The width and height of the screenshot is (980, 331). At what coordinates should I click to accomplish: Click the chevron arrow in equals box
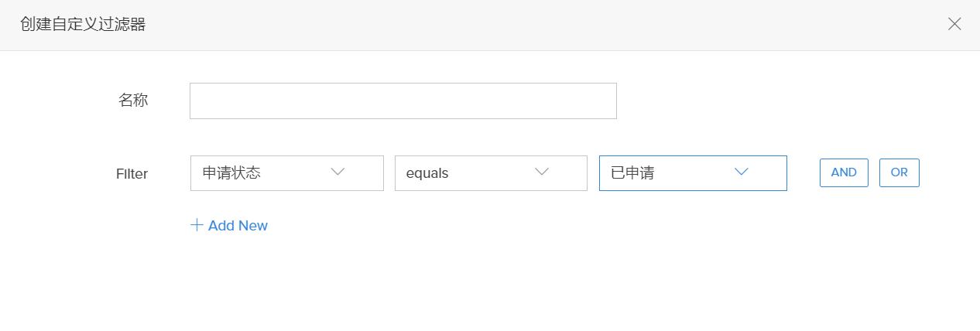pyautogui.click(x=542, y=172)
